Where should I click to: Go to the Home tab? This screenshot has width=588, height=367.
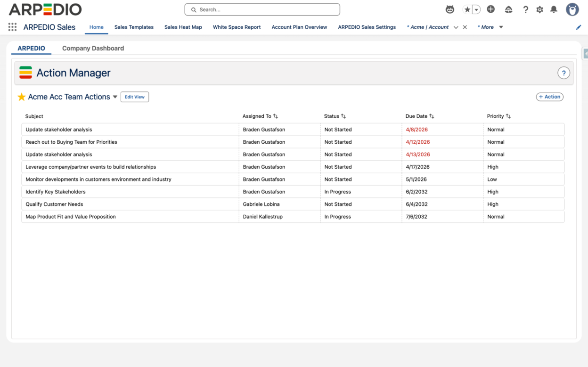(x=96, y=27)
